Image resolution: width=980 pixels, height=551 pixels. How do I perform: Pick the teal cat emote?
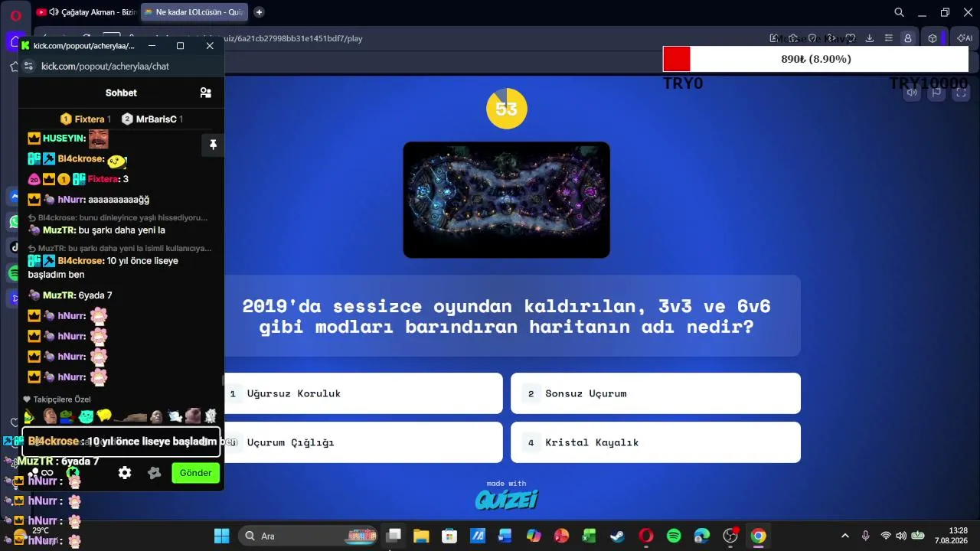coord(86,416)
